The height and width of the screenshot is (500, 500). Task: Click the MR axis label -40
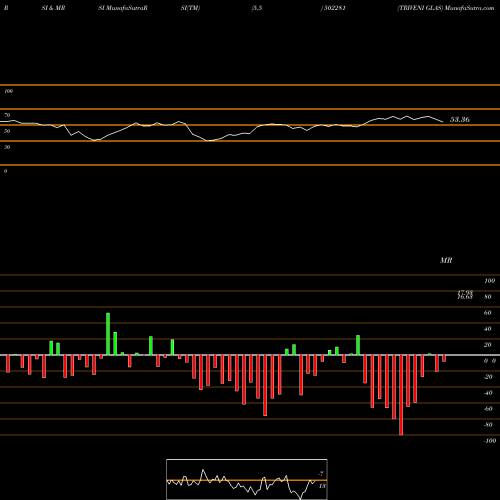[488, 393]
